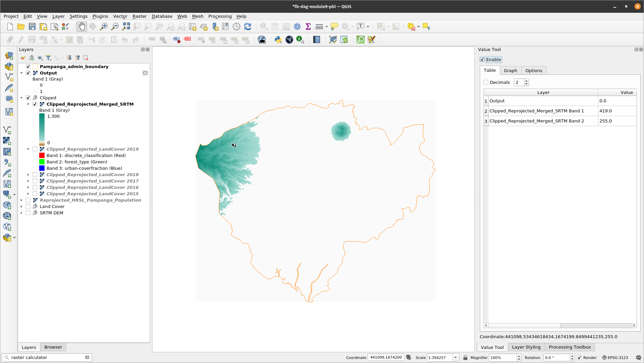This screenshot has height=363, width=644.
Task: Open the statistical summary panel
Action: tap(308, 27)
